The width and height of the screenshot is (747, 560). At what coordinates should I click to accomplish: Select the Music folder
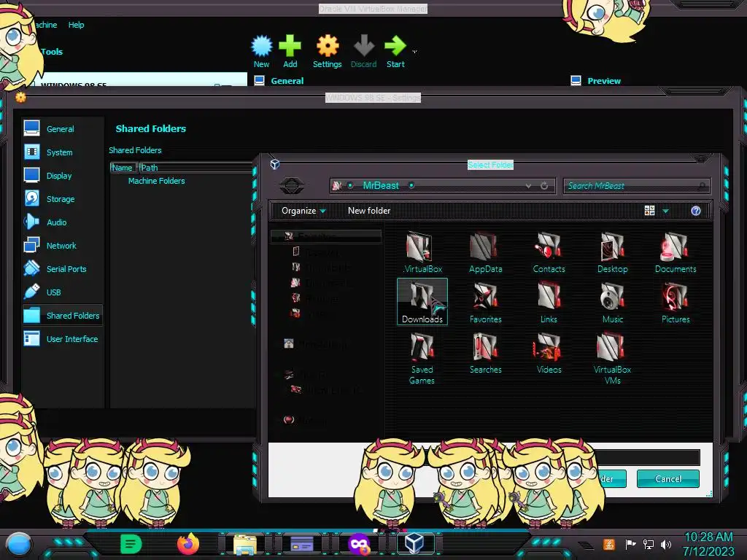(612, 303)
